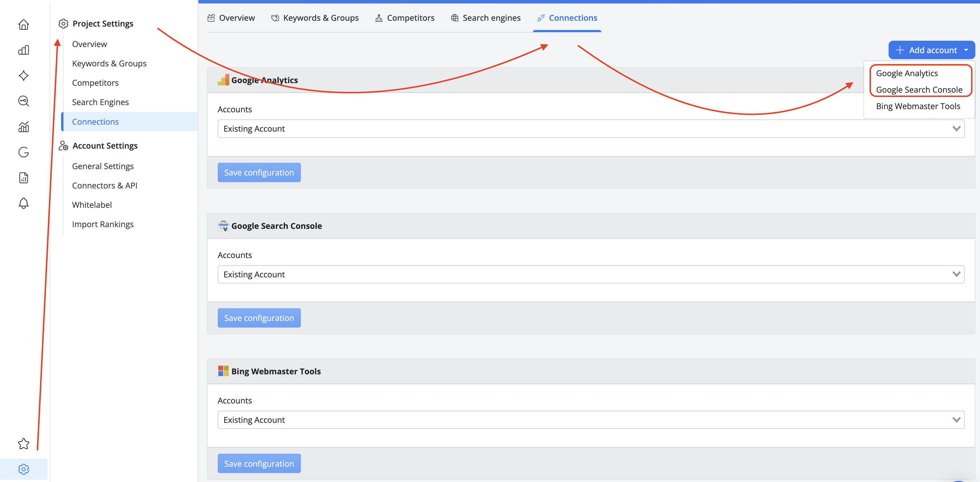Image resolution: width=980 pixels, height=482 pixels.
Task: Click the Google Search Console logo icon
Action: [223, 226]
